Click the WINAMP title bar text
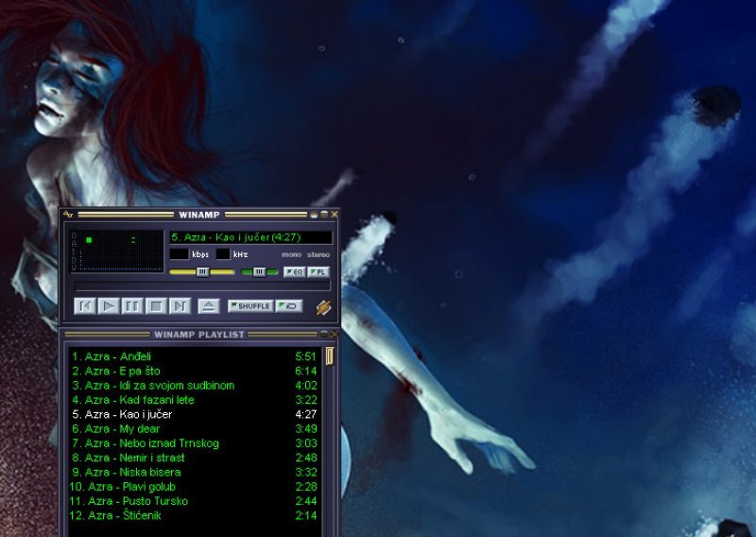 (x=199, y=215)
